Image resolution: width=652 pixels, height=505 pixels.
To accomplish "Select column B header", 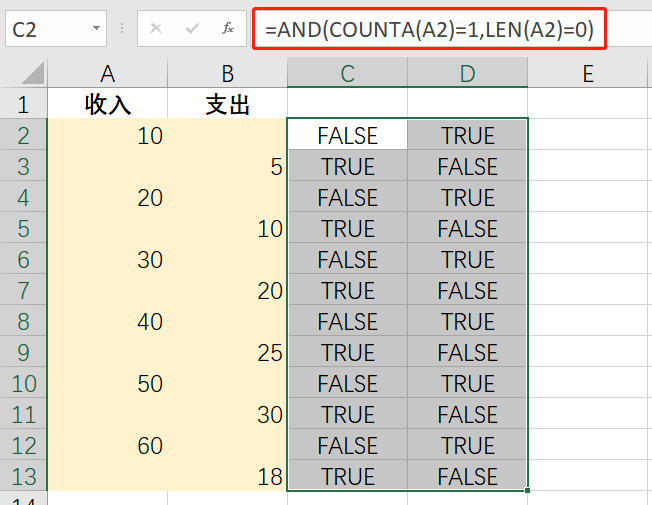I will coord(227,74).
